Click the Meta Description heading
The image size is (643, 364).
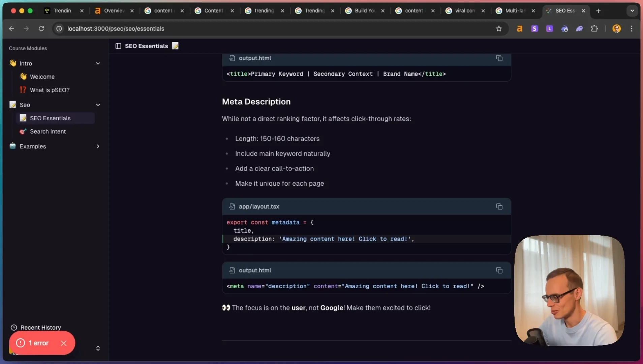point(256,102)
